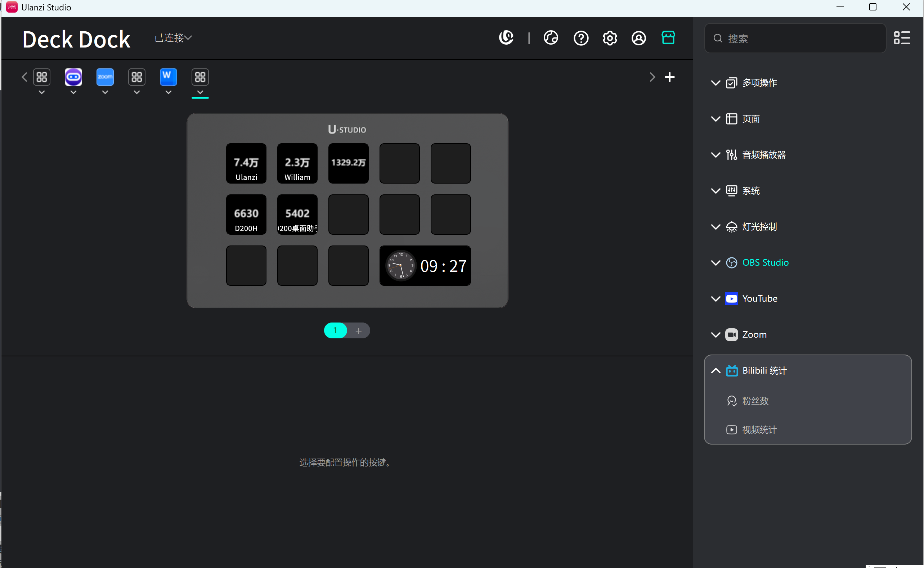This screenshot has height=568, width=924.
Task: Click the OBS-style icon in header
Action: pos(551,38)
